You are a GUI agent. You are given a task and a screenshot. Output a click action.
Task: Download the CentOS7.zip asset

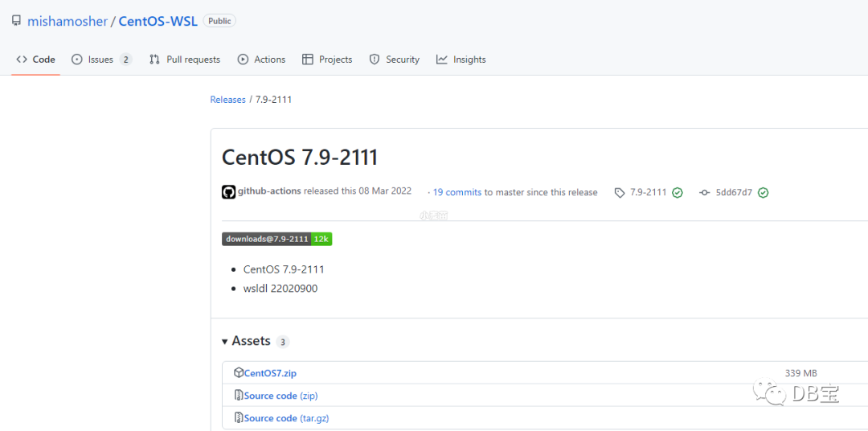click(270, 373)
